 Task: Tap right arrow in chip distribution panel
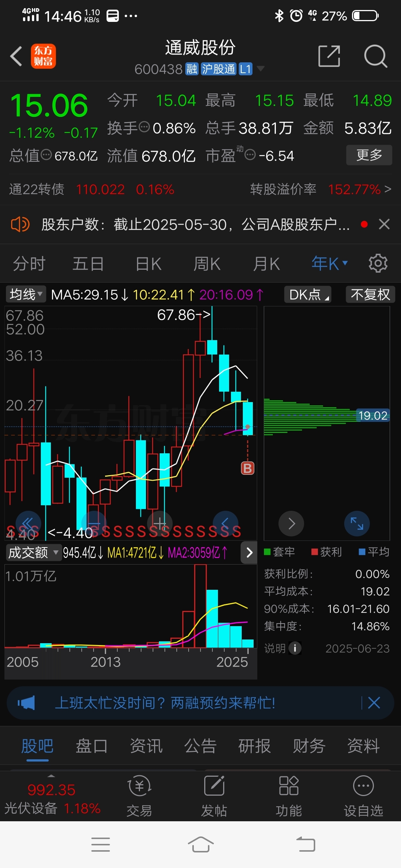(x=291, y=523)
